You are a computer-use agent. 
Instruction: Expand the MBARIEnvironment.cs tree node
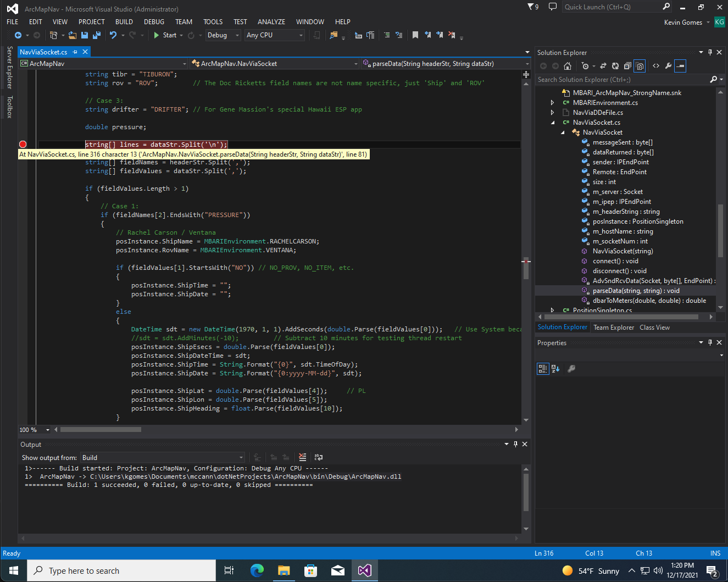[552, 103]
